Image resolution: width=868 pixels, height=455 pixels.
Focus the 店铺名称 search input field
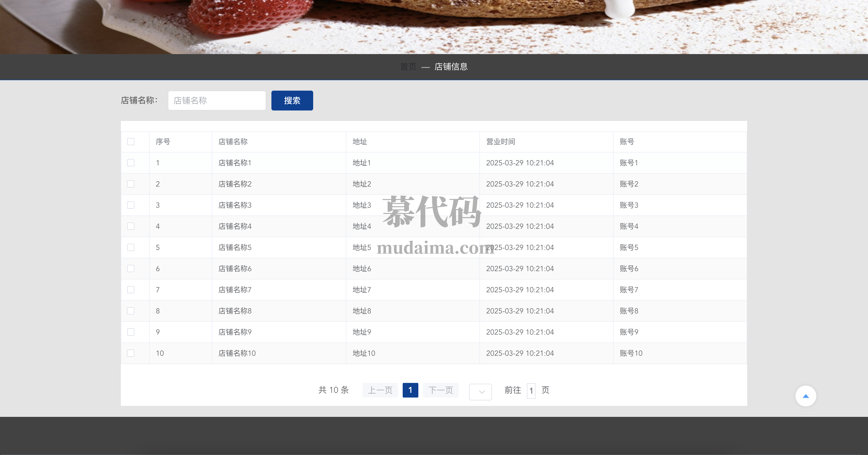pyautogui.click(x=217, y=101)
